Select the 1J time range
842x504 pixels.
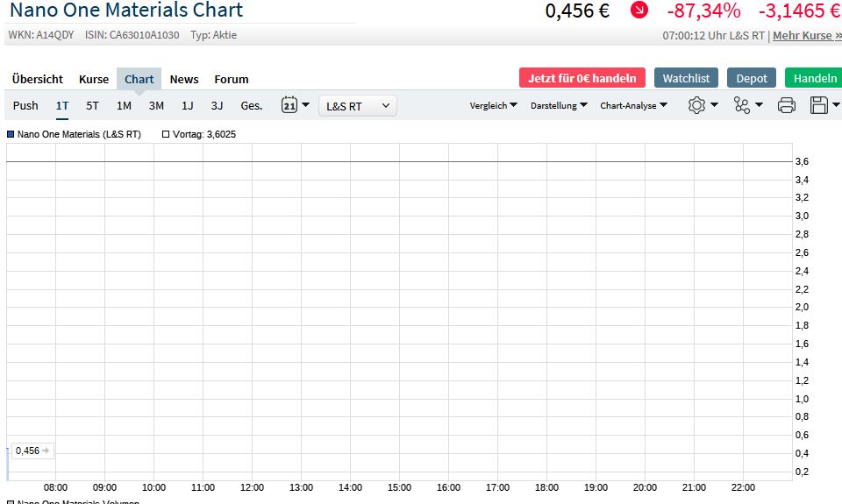pos(188,105)
